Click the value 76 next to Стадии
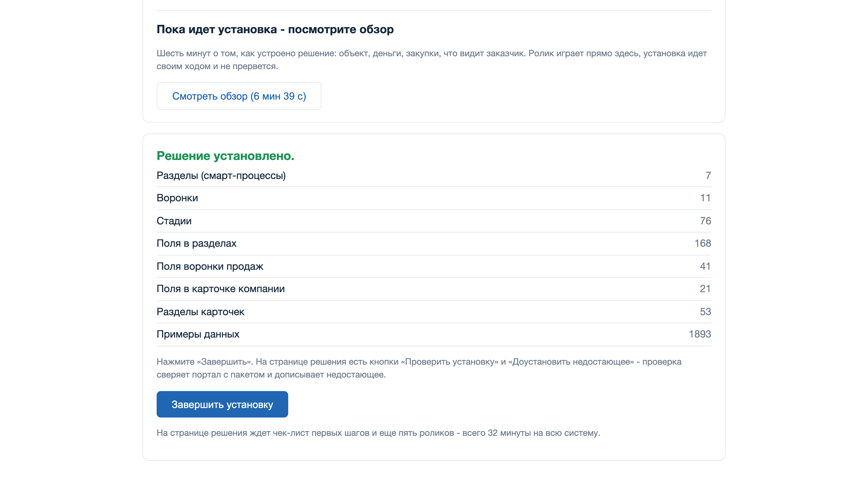The height and width of the screenshot is (488, 868). tap(705, 221)
